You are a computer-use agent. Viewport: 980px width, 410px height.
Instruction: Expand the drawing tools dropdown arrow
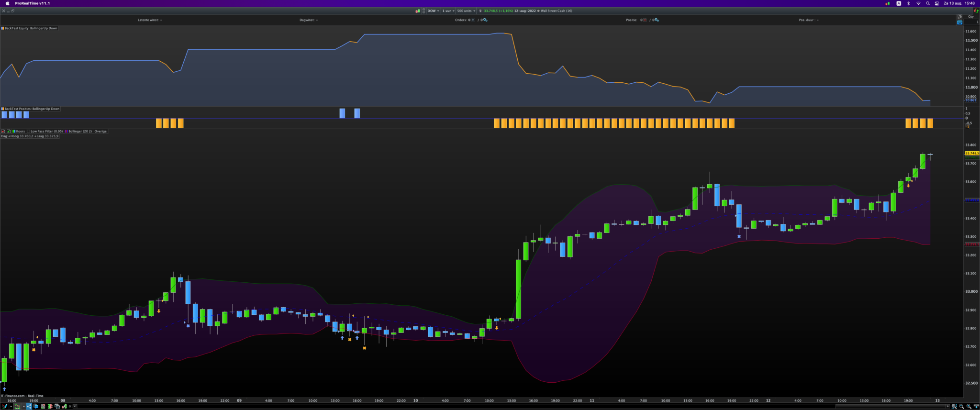[x=11, y=406]
